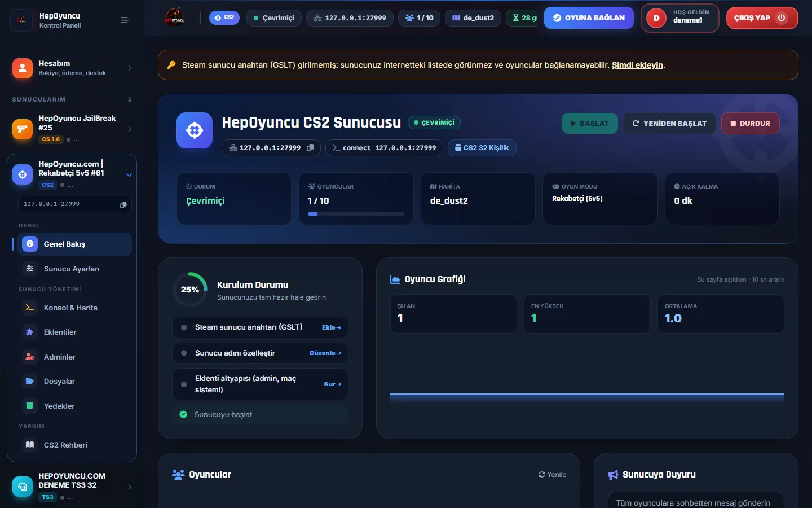
Task: Select Steam sunucu anahtarı (GSLT) checklist bullet
Action: [184, 327]
